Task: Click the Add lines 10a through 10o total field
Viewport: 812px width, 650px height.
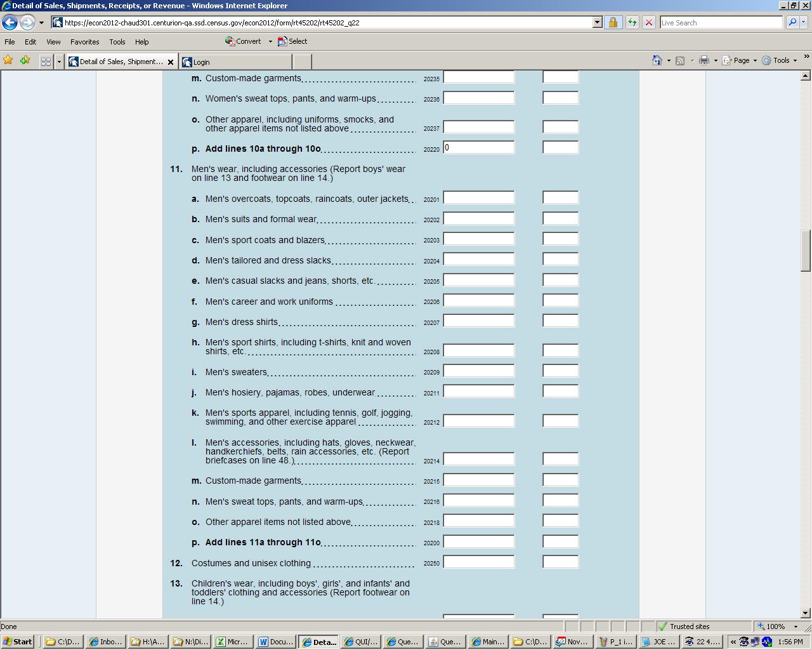Action: click(479, 147)
